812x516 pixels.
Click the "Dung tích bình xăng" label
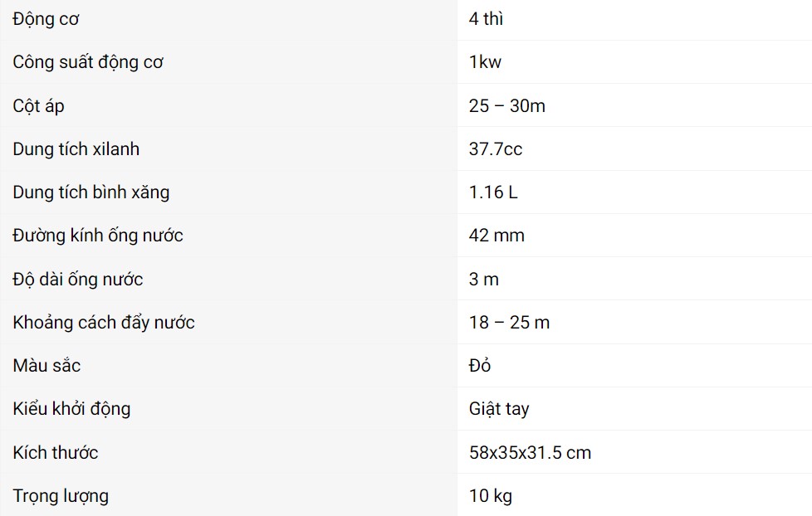coord(91,192)
